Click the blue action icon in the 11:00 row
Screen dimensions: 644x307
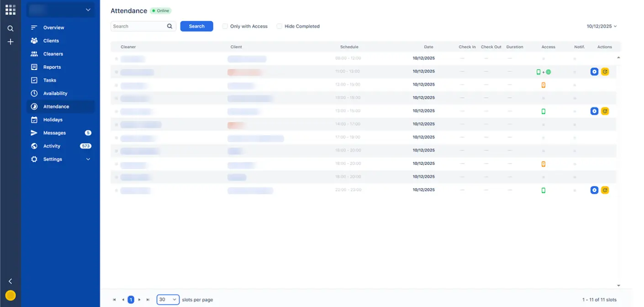click(x=594, y=72)
